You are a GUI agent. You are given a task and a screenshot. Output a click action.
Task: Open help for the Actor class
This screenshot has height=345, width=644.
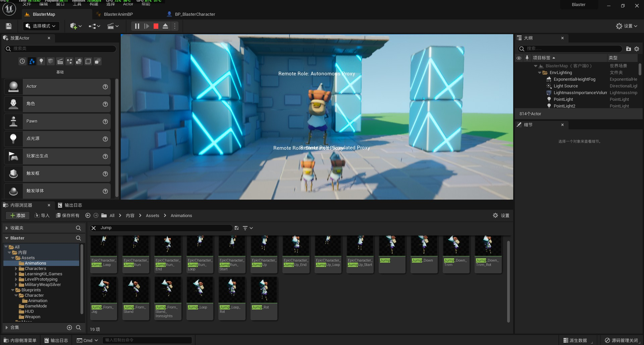tap(105, 87)
